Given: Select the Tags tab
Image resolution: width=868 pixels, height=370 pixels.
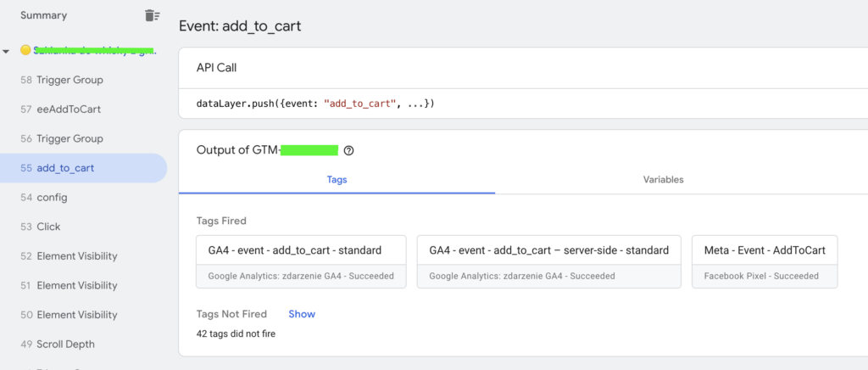Looking at the screenshot, I should (337, 179).
